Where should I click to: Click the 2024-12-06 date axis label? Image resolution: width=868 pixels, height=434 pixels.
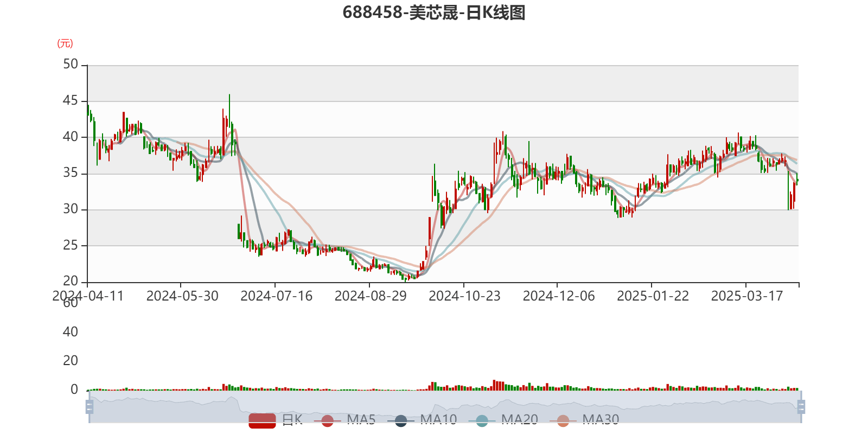point(559,296)
